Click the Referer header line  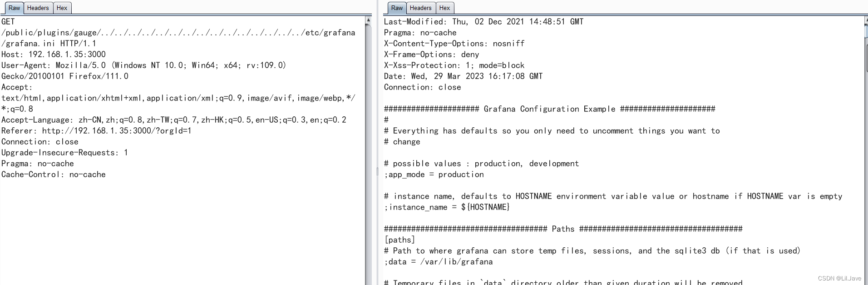tap(96, 130)
